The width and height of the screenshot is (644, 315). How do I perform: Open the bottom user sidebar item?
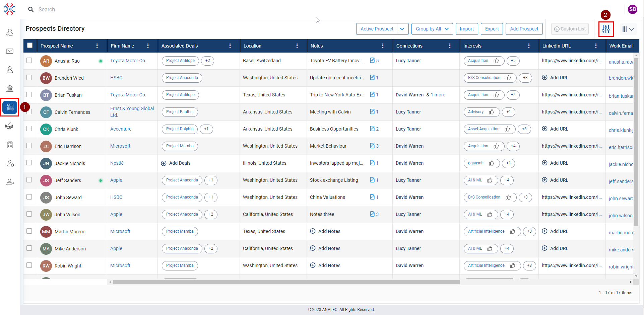tap(10, 182)
